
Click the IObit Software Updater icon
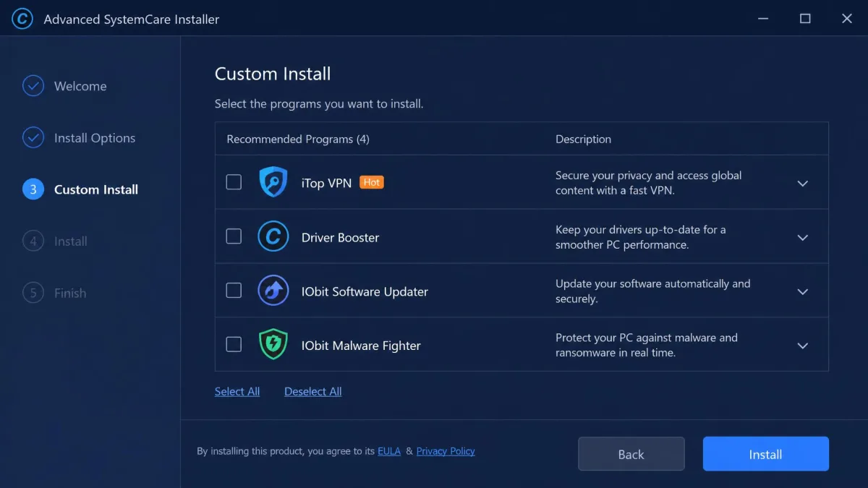273,291
